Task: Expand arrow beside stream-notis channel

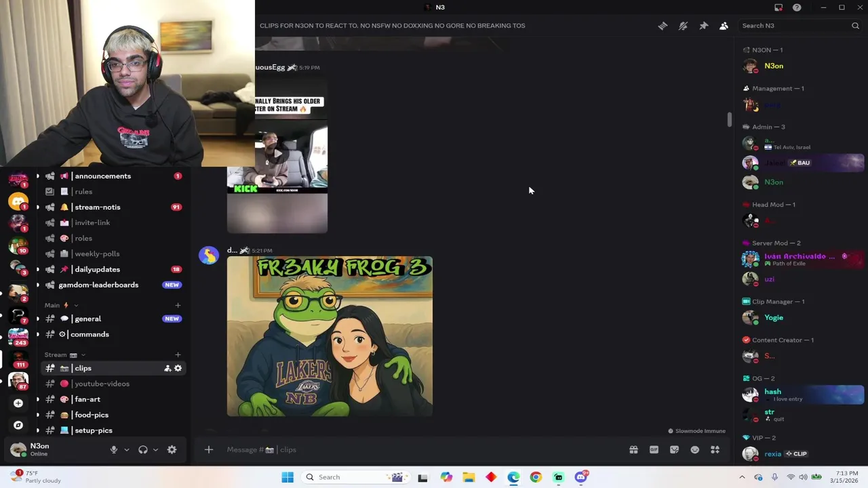Action: click(x=38, y=207)
